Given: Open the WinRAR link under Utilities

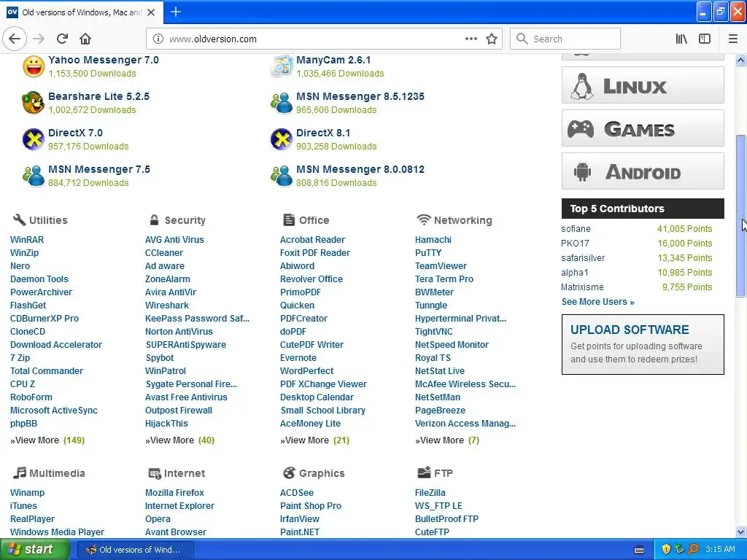Looking at the screenshot, I should 27,239.
